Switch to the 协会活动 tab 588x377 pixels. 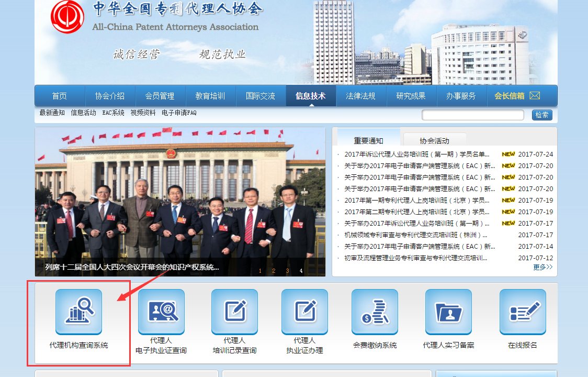coord(433,140)
